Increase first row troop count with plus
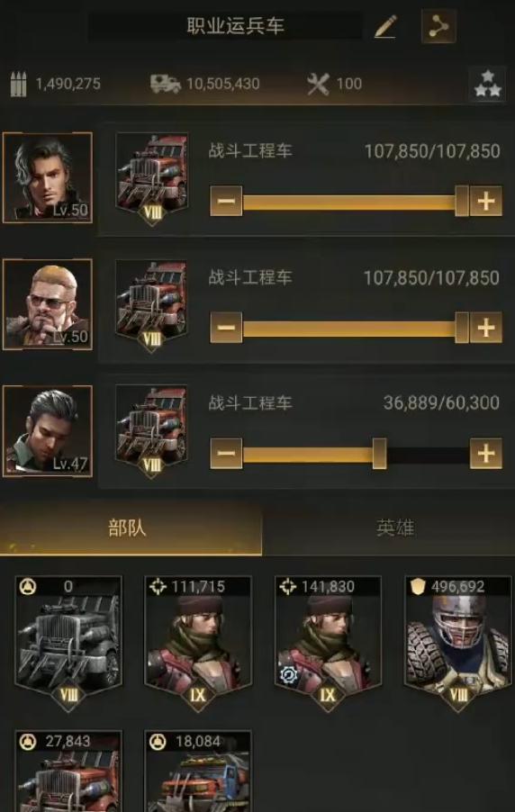515x812 pixels. click(x=485, y=201)
